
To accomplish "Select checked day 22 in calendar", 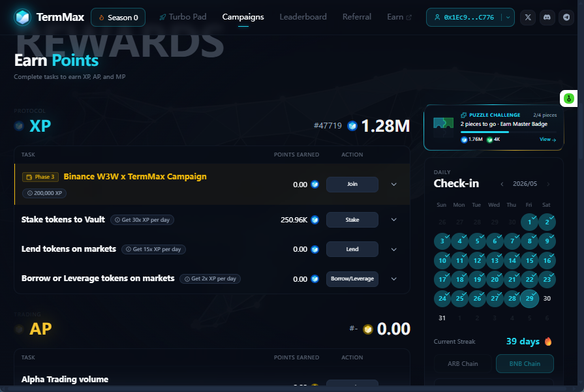I will pos(529,280).
